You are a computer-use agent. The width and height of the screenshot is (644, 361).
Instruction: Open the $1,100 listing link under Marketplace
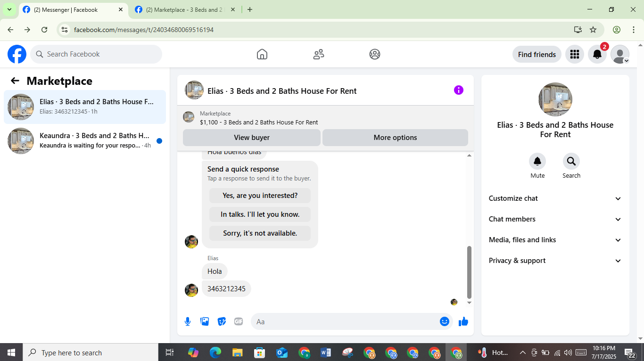point(259,122)
